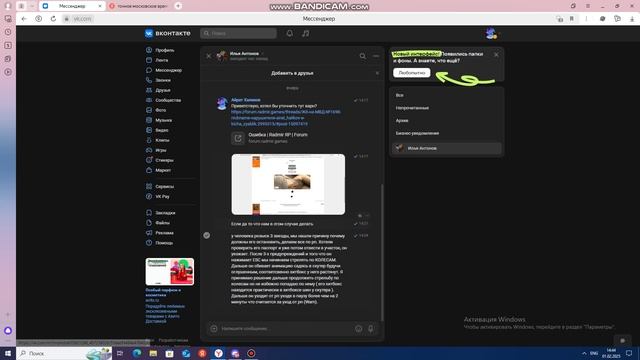Click the Стикеры sidebar icon
This screenshot has height=360, width=640.
pyautogui.click(x=149, y=160)
